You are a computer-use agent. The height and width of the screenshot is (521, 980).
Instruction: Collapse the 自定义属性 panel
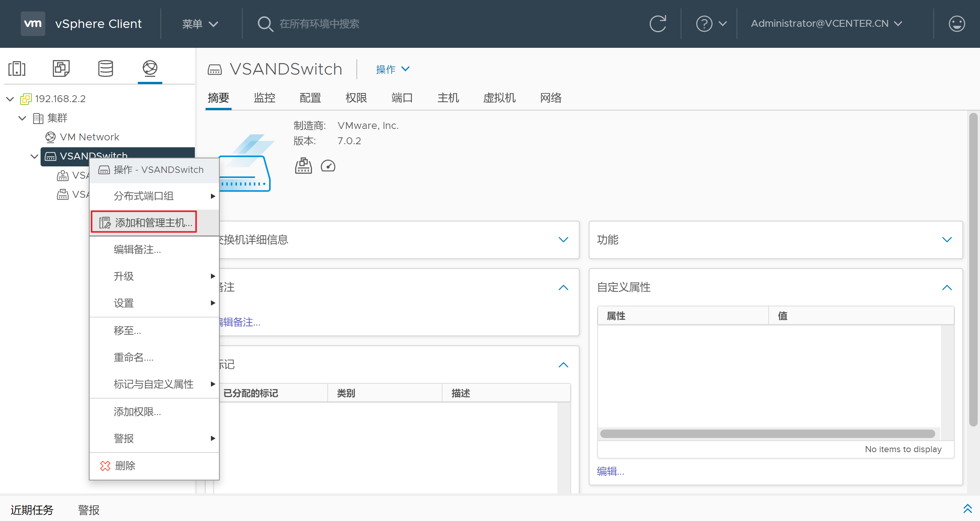[x=947, y=288]
